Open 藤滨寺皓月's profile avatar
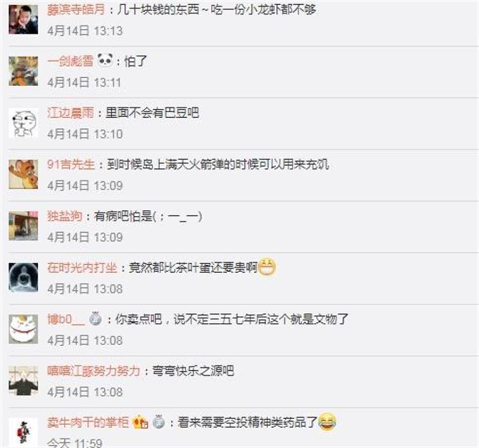The width and height of the screenshot is (479, 448). (23, 19)
